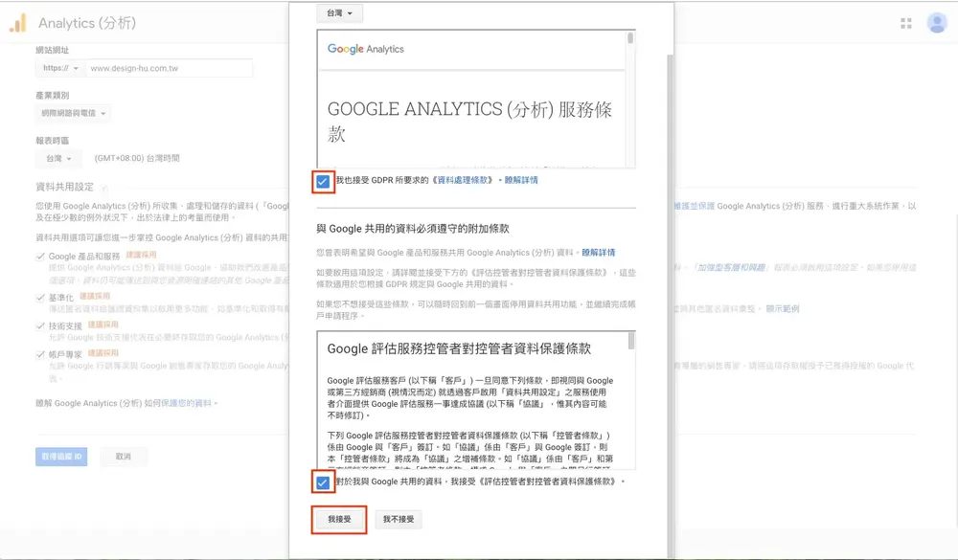Uncheck the 基準化 sharing checkbox
The image size is (958, 560).
pos(40,298)
